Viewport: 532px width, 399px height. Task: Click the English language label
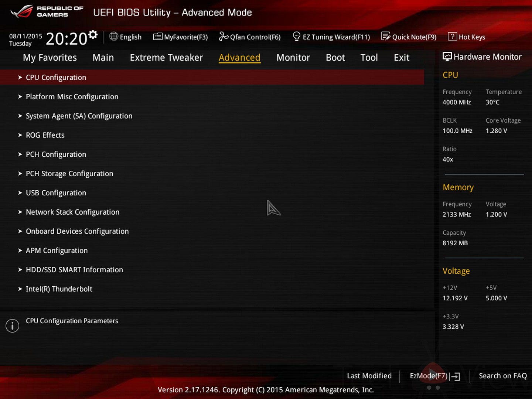click(x=131, y=37)
